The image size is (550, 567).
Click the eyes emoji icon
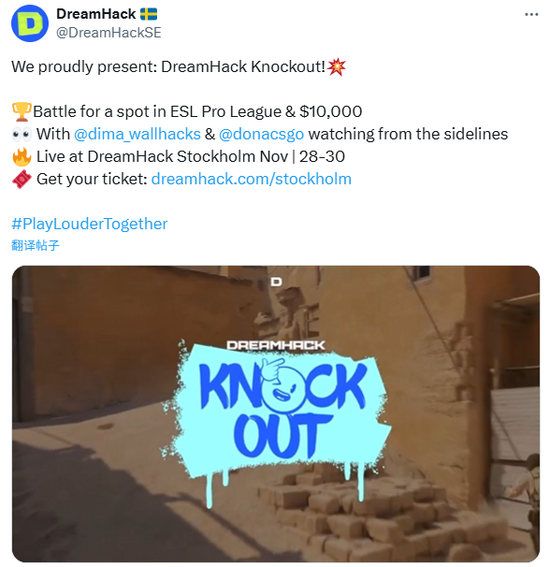point(22,135)
